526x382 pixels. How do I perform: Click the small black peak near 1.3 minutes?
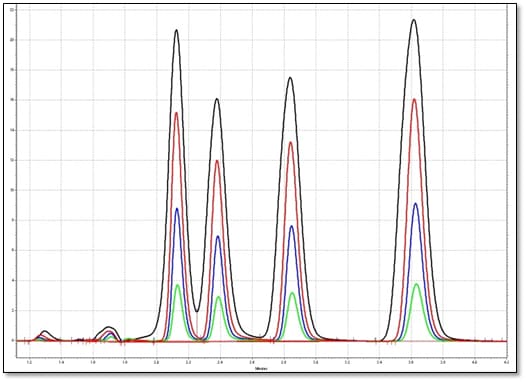tap(45, 331)
